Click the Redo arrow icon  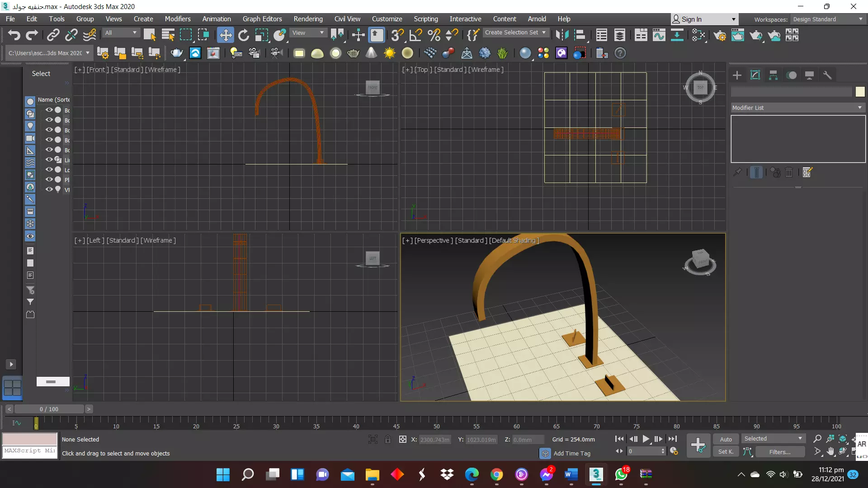(32, 35)
